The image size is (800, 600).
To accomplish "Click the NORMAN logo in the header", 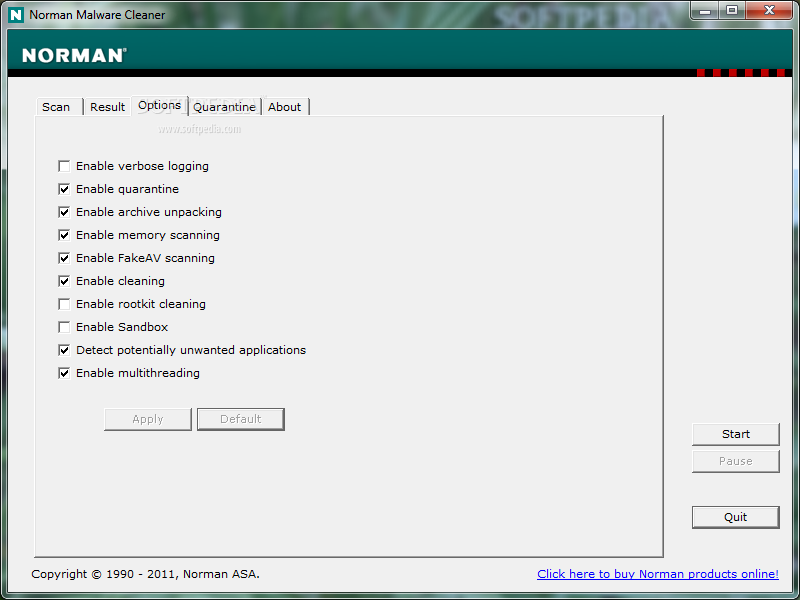I will coord(74,55).
